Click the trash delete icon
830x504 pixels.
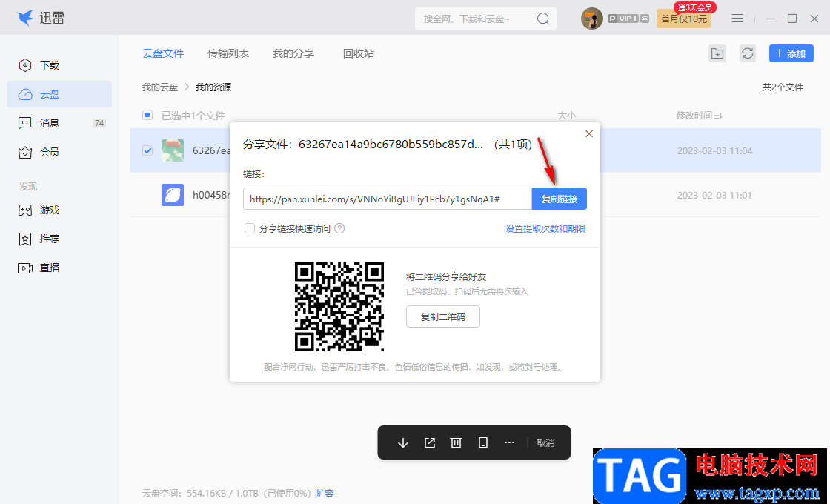(x=456, y=442)
